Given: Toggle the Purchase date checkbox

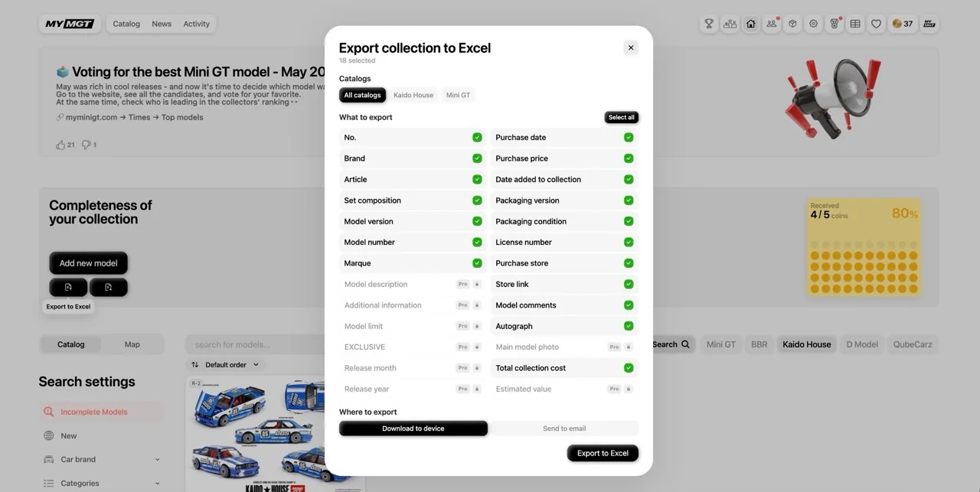Looking at the screenshot, I should 629,138.
